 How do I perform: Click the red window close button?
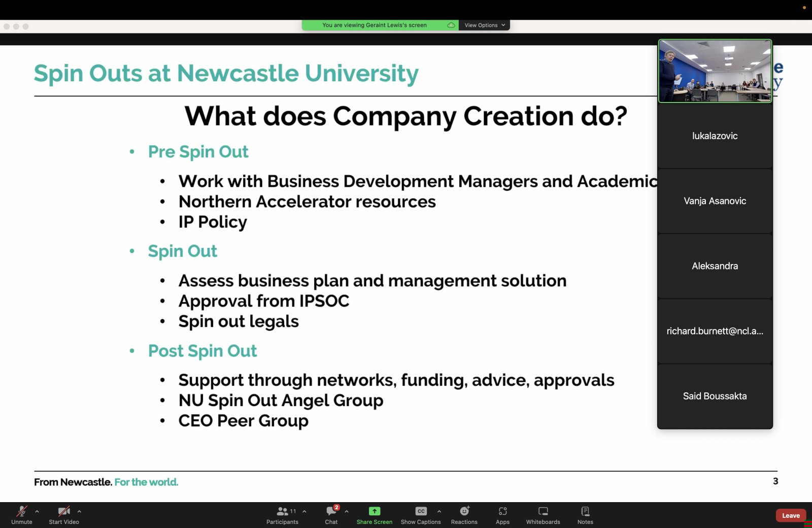7,26
